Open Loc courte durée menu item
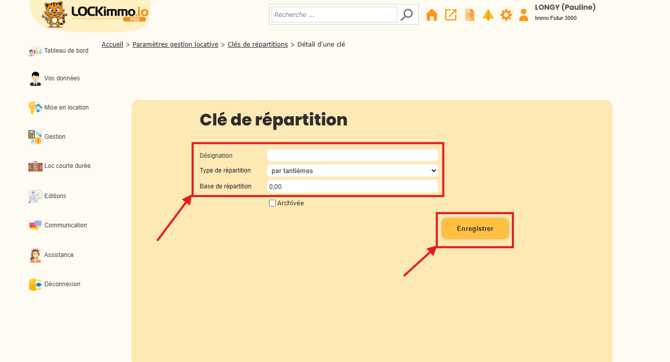The height and width of the screenshot is (362, 670). coord(68,165)
